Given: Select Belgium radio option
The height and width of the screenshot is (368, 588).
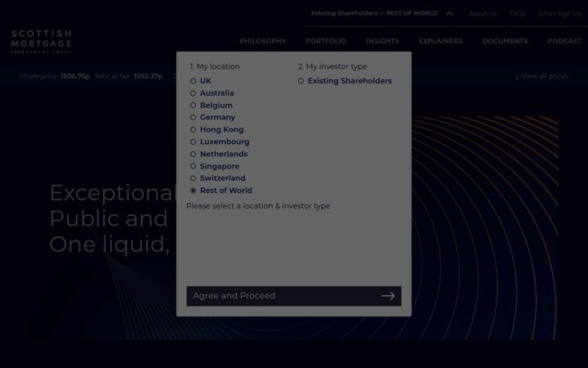Looking at the screenshot, I should click(193, 105).
